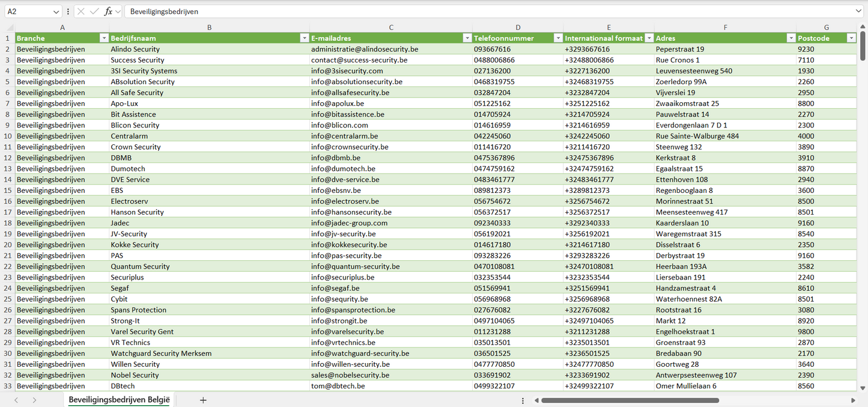Click the previous sheet navigation arrow
This screenshot has width=868, height=407.
[16, 400]
